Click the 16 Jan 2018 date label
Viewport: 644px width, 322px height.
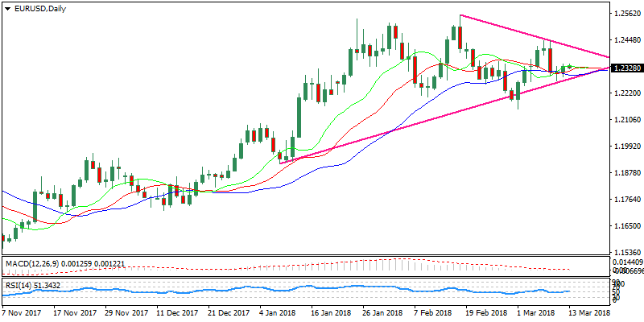point(330,312)
